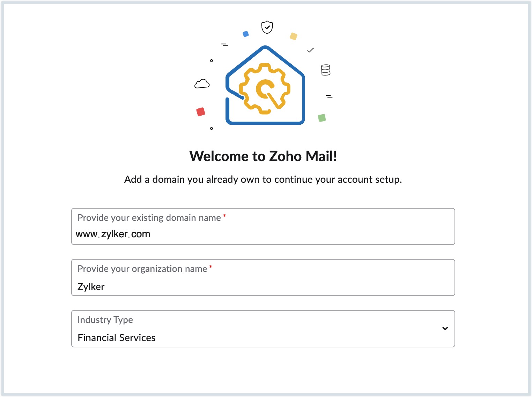Click the database cylinder icon
532x397 pixels.
[326, 70]
